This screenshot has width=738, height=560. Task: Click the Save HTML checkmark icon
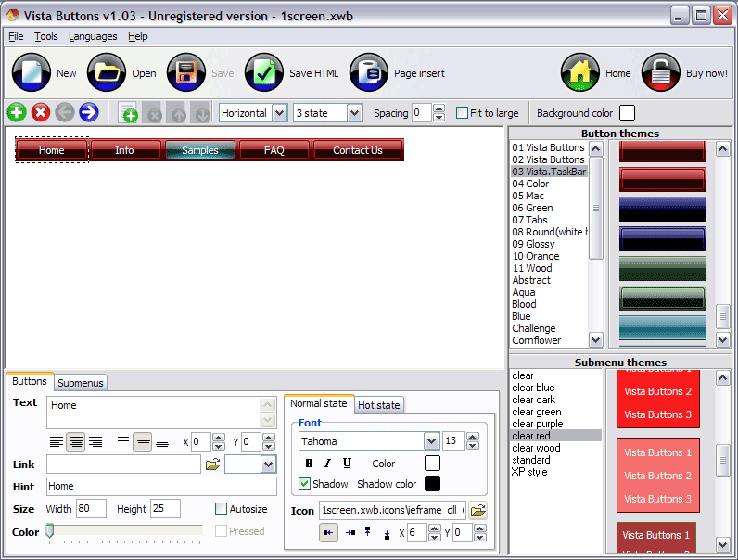click(264, 72)
